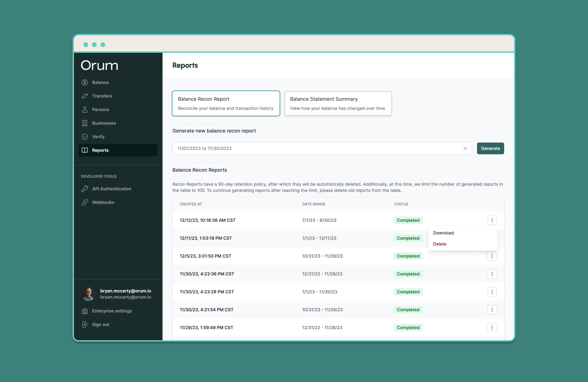Switch to Balance Statement Summary tab
Image resolution: width=588 pixels, height=382 pixels.
(338, 104)
